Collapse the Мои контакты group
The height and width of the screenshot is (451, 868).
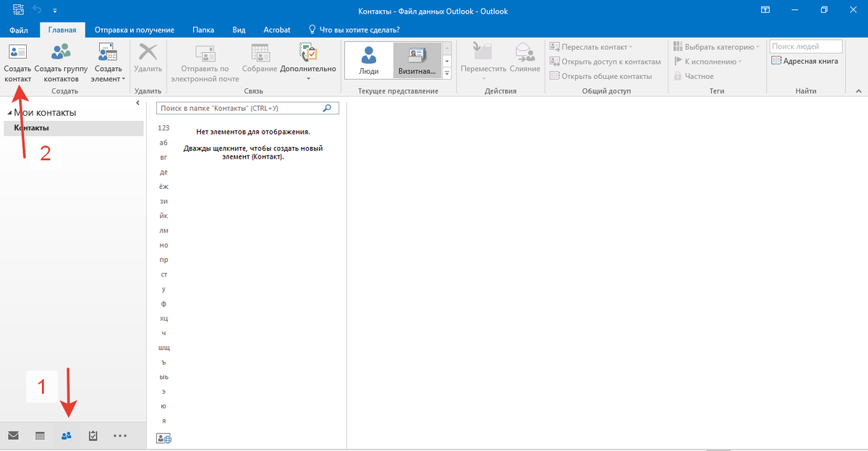(x=9, y=113)
